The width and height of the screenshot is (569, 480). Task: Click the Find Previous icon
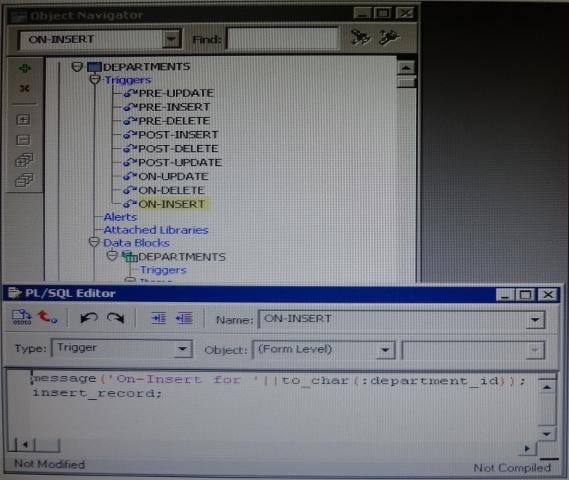coord(389,37)
